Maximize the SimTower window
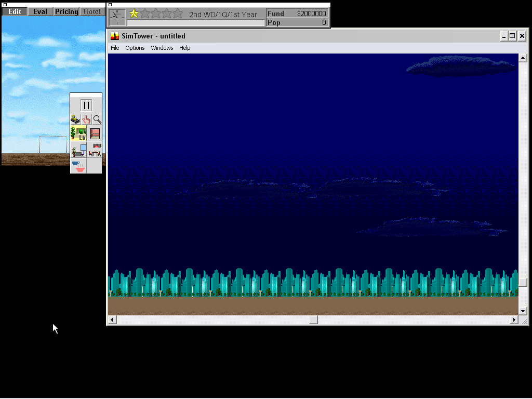This screenshot has height=399, width=532. point(513,36)
